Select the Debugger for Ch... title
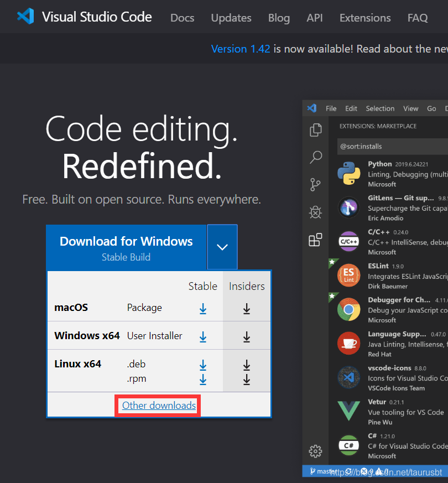This screenshot has width=448, height=483. click(x=399, y=300)
